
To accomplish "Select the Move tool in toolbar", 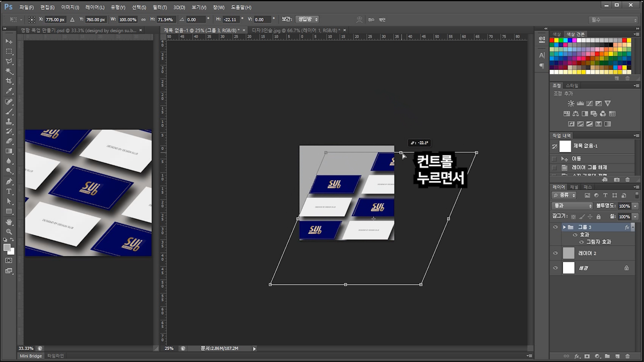I will (9, 41).
